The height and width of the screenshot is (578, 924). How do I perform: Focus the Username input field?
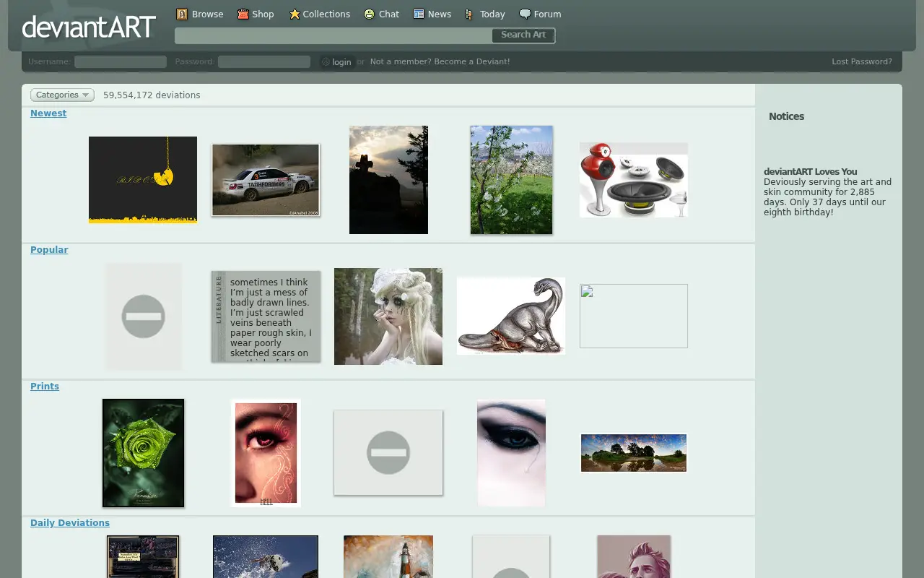tap(121, 62)
